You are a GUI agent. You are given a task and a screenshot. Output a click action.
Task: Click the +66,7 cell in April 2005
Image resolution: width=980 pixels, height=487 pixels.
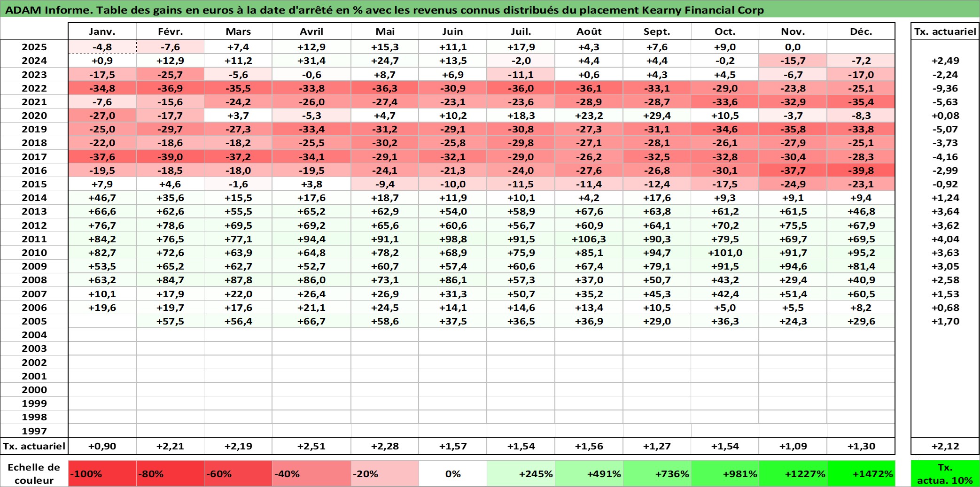point(311,321)
